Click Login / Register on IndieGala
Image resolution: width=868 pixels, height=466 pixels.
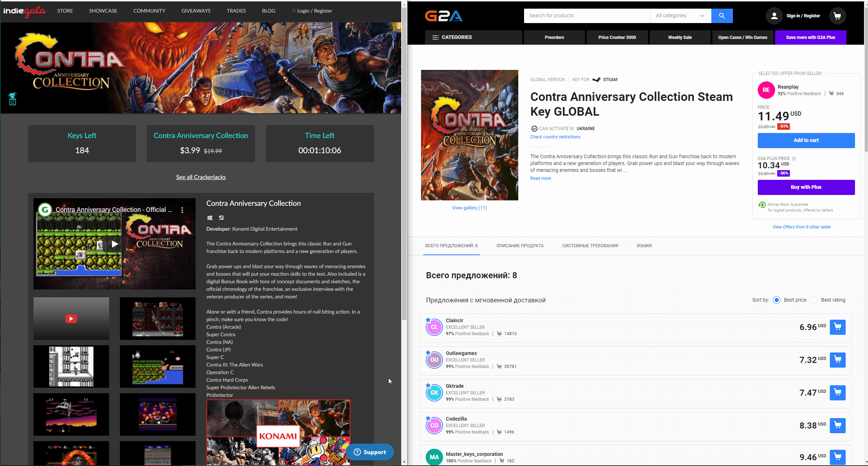tap(312, 11)
